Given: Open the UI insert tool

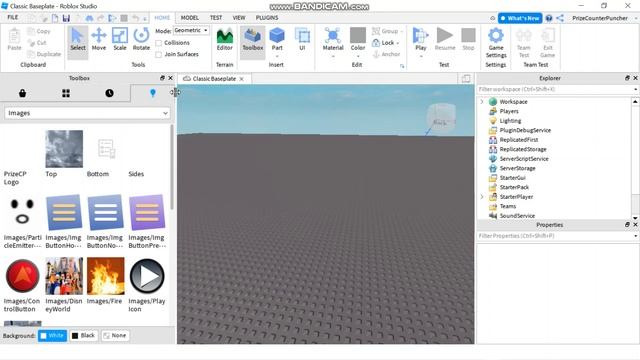Looking at the screenshot, I should (x=302, y=40).
